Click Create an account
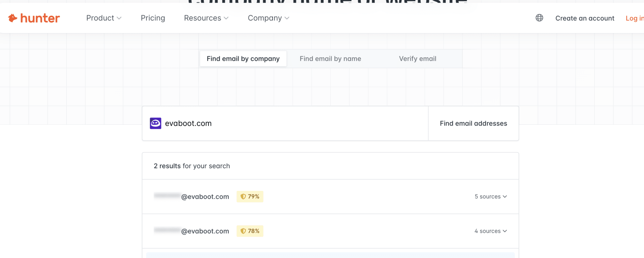The image size is (644, 258). [585, 18]
